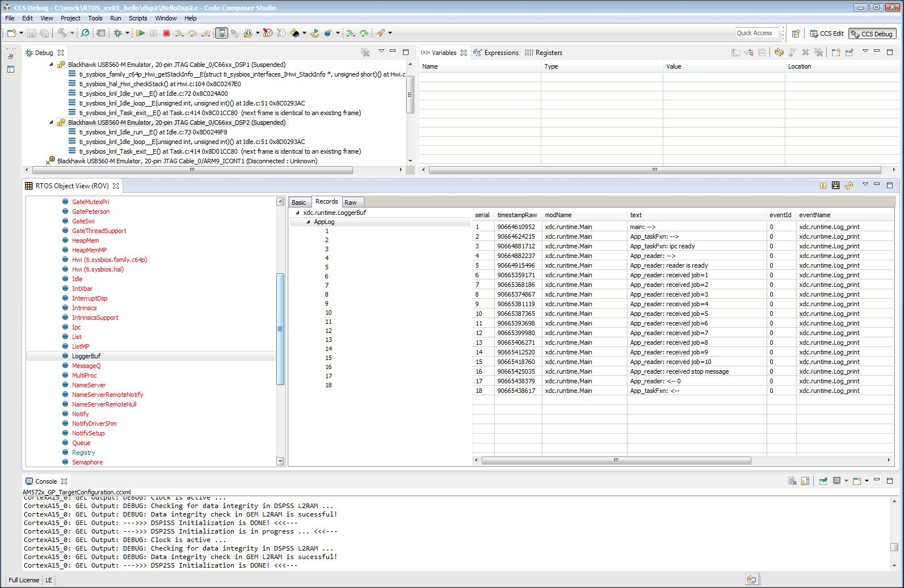This screenshot has width=904, height=588.
Task: Refresh the RTOS Object View
Action: [x=849, y=186]
